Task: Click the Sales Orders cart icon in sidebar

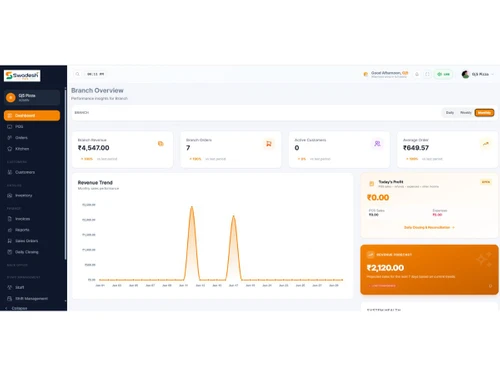Action: tap(10, 241)
